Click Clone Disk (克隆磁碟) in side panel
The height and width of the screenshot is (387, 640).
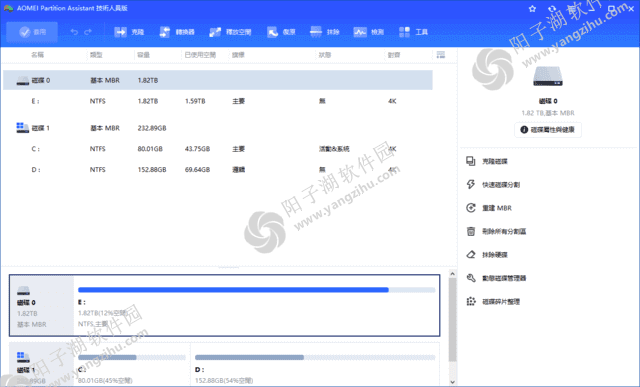[x=487, y=161]
